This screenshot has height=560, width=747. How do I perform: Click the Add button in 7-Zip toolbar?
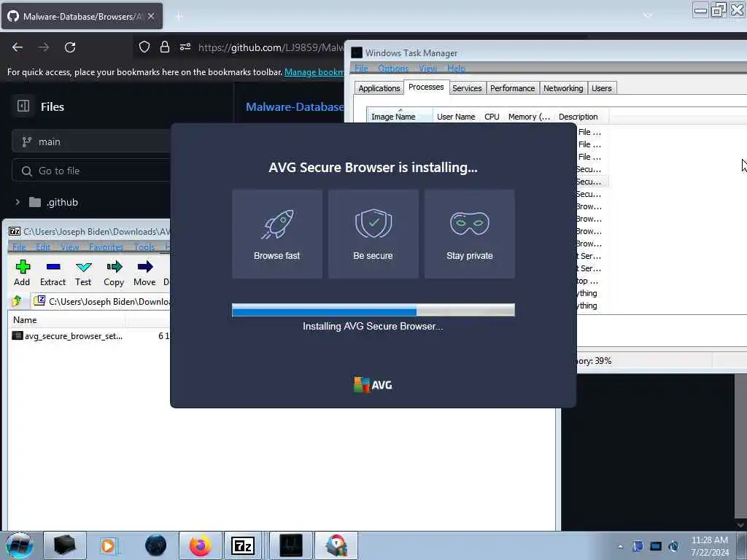(22, 273)
